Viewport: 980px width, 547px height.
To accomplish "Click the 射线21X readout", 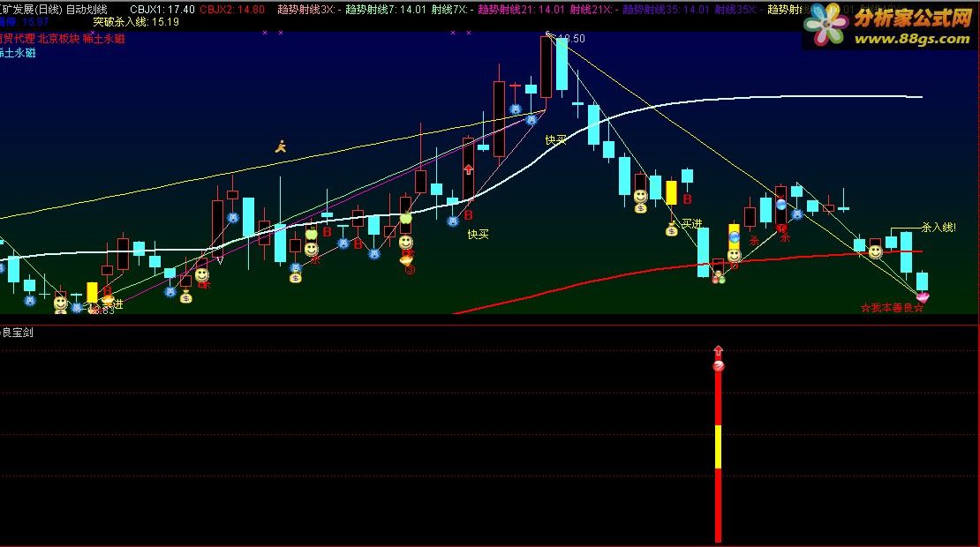I will point(594,10).
